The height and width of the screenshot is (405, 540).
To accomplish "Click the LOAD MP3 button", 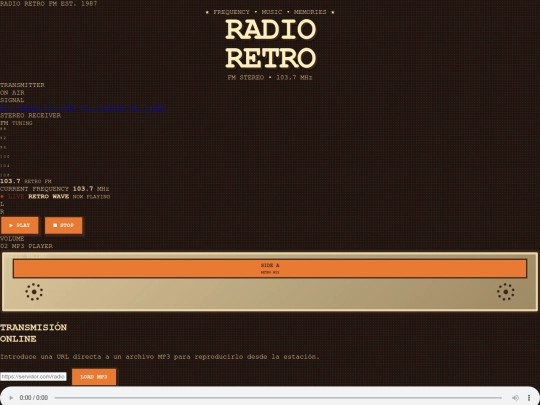I will coord(94,377).
